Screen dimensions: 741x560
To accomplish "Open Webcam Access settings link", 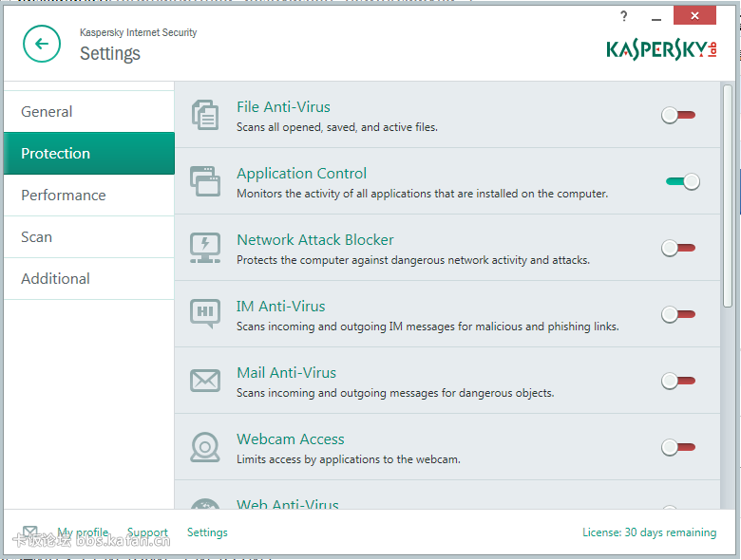I will [x=291, y=439].
